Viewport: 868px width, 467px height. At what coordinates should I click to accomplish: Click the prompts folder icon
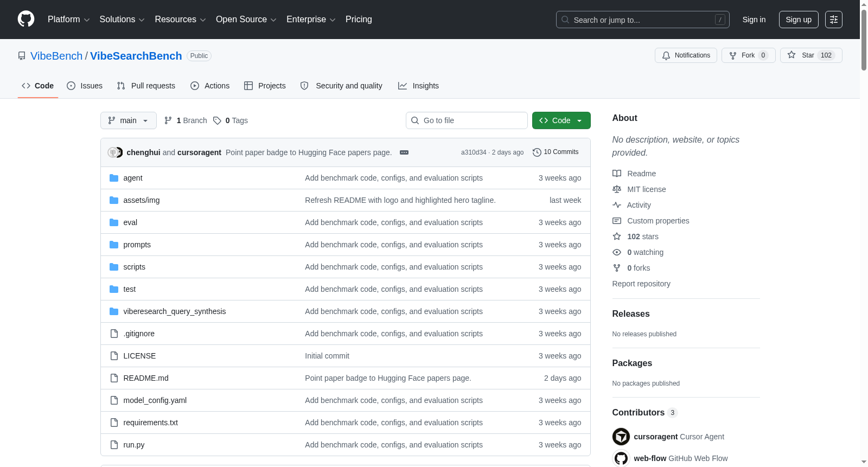pos(114,245)
